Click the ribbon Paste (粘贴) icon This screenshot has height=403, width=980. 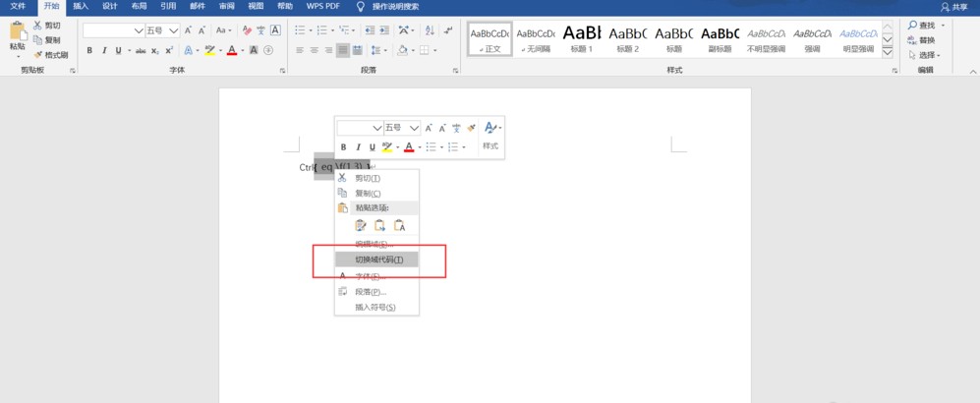[x=18, y=30]
